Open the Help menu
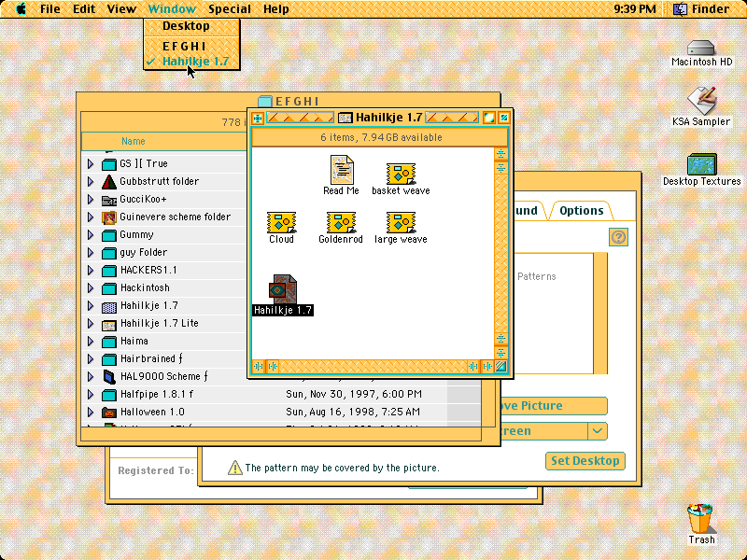Image resolution: width=747 pixels, height=560 pixels. [275, 8]
